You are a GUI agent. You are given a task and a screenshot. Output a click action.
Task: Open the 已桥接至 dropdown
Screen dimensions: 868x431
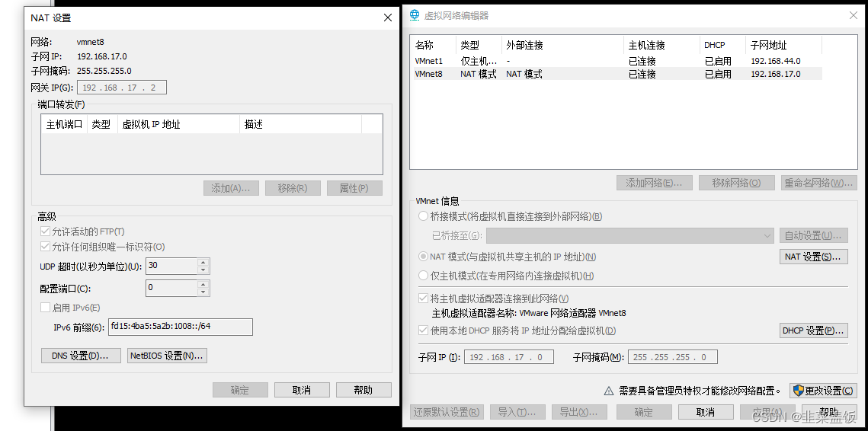click(630, 236)
